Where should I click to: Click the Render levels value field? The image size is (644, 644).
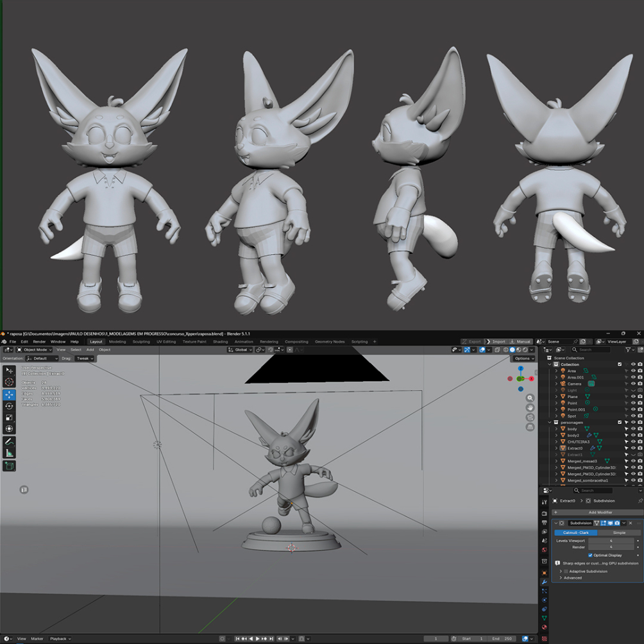point(611,547)
